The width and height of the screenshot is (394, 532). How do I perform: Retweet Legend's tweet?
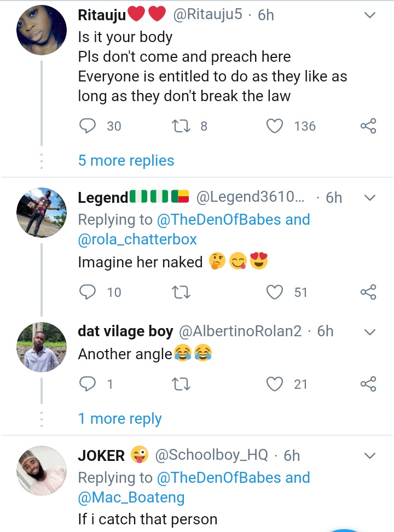point(179,293)
